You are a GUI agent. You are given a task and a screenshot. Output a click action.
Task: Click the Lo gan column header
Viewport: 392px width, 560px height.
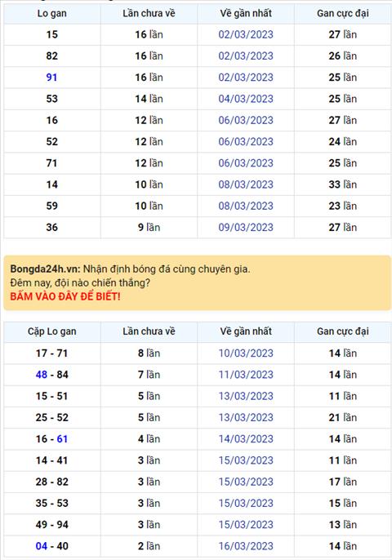click(51, 14)
